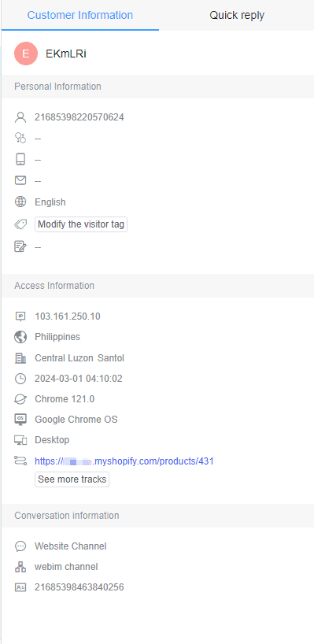Click the OS monitor icon

pyautogui.click(x=20, y=420)
